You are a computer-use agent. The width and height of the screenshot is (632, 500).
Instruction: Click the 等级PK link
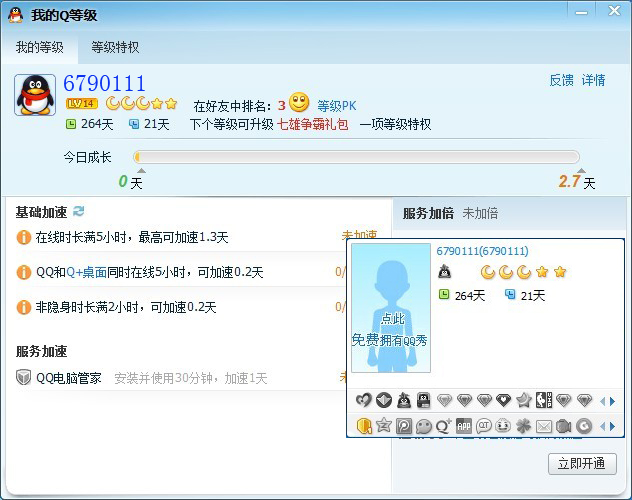pyautogui.click(x=337, y=106)
